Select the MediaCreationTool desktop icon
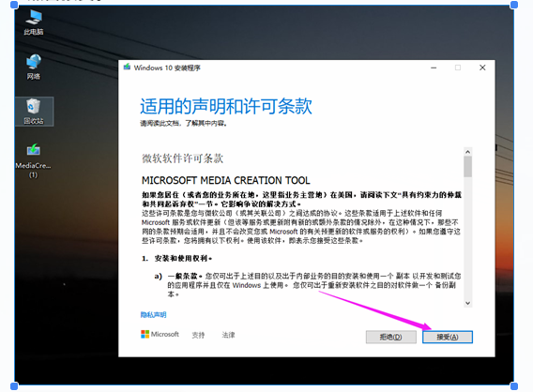The image size is (533, 392). (34, 160)
